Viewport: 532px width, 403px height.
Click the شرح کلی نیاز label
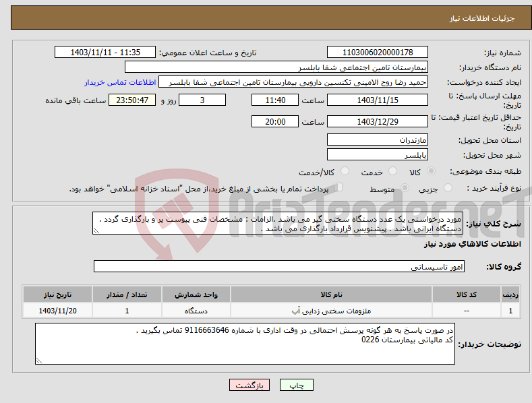pos(493,224)
